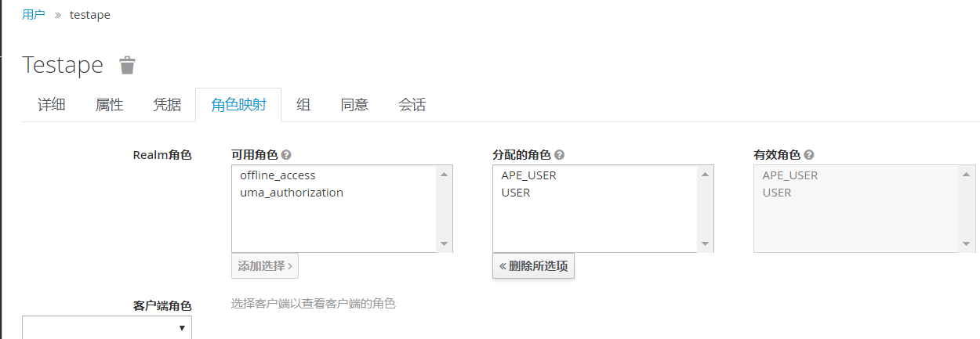Open the 同意 tab

pyautogui.click(x=354, y=105)
